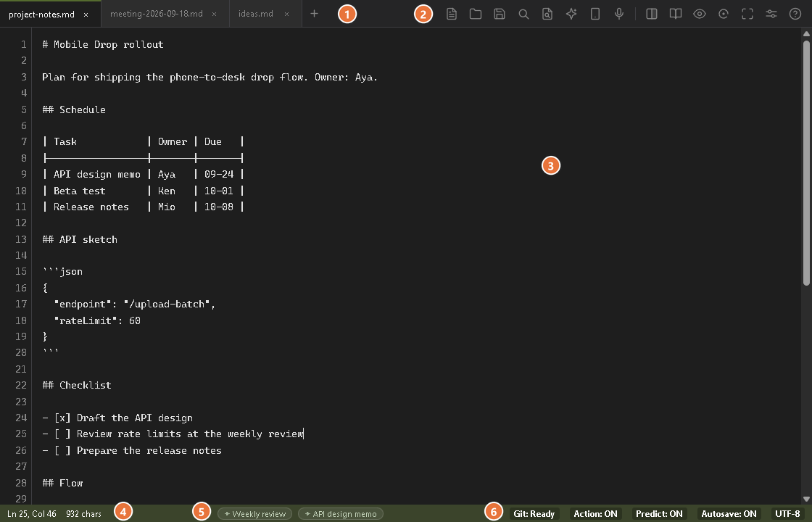
Task: Open the mobile device drop icon
Action: pos(595,14)
